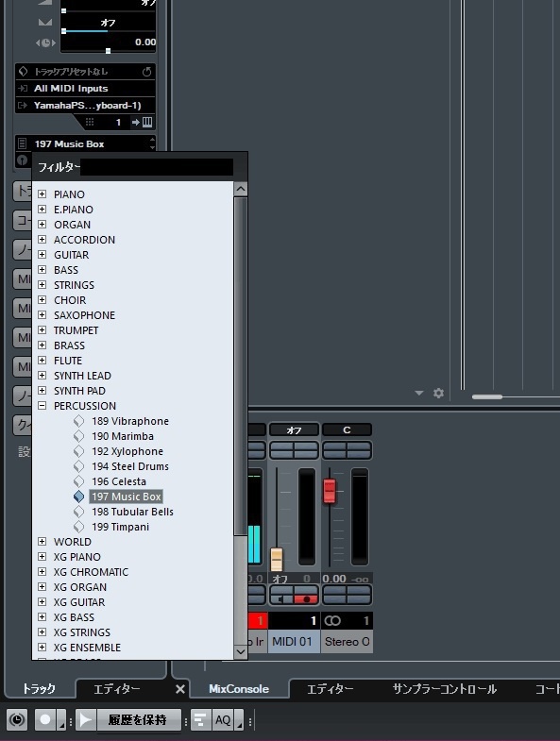Click the patch list scroll down arrow
The height and width of the screenshot is (741, 560).
(x=240, y=651)
